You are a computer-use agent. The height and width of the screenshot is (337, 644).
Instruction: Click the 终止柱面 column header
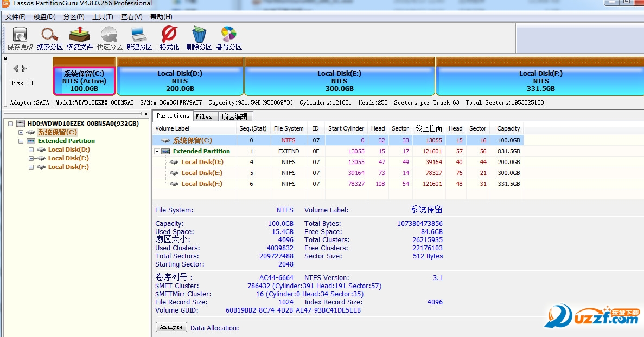pyautogui.click(x=429, y=128)
